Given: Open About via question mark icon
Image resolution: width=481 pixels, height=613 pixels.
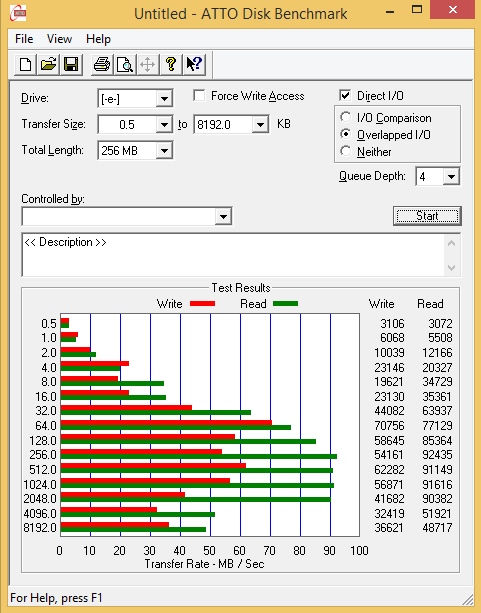Looking at the screenshot, I should (x=171, y=64).
